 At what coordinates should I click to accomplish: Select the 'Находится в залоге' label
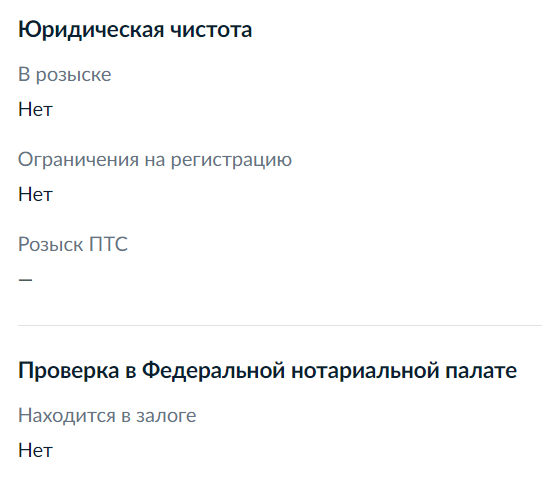[107, 416]
